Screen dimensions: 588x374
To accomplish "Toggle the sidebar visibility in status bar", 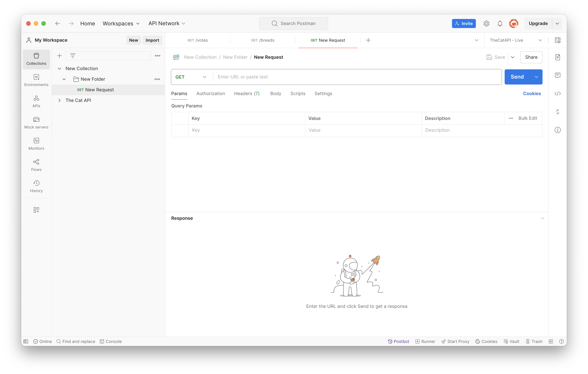I will pyautogui.click(x=26, y=341).
